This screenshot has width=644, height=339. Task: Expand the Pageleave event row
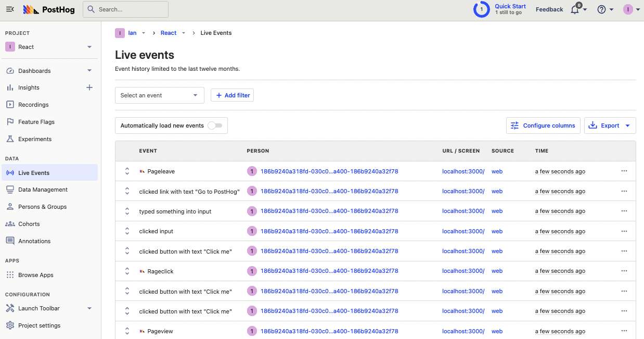[x=127, y=171]
